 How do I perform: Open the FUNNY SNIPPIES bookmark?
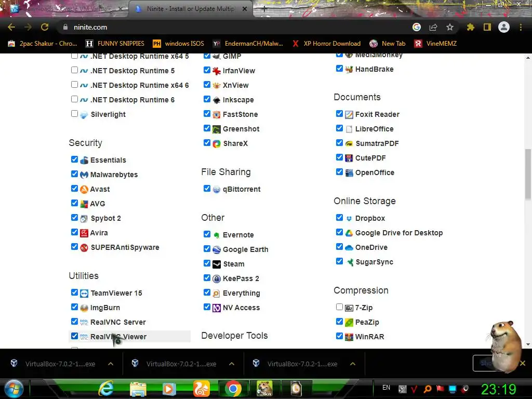[x=115, y=44]
